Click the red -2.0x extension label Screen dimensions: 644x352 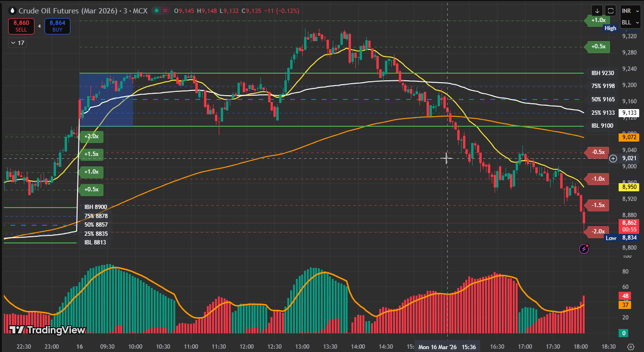[x=598, y=231]
